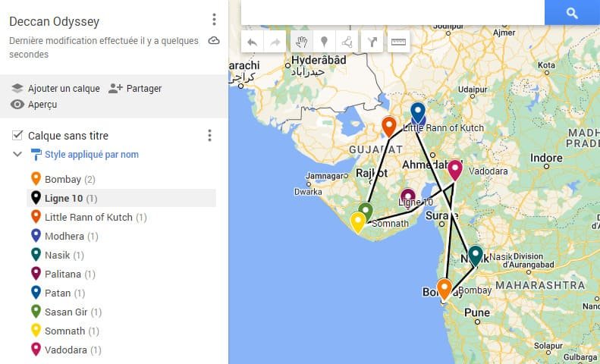Click the orange Bombay pin on the map
Viewport: 600px width, 364px height.
[445, 289]
